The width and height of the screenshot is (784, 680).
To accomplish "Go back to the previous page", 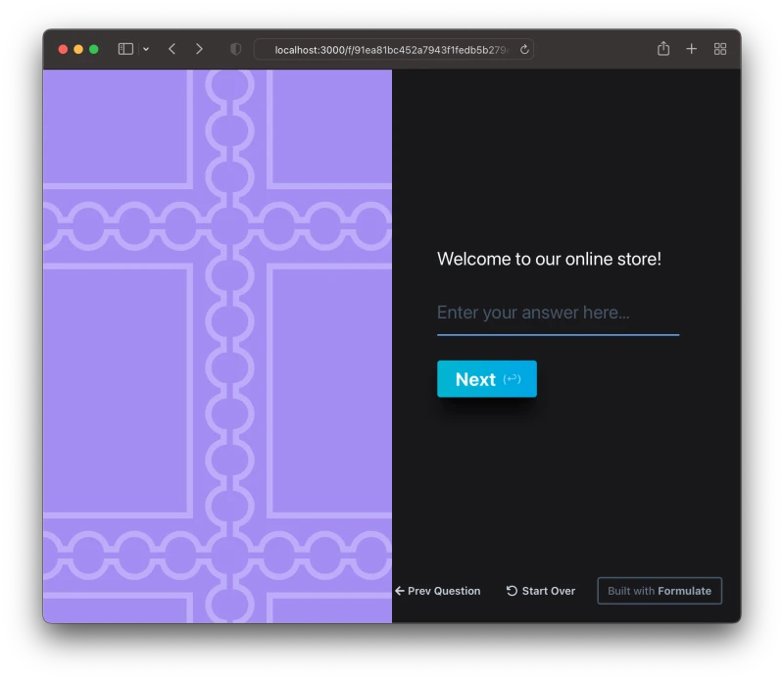I will click(171, 49).
